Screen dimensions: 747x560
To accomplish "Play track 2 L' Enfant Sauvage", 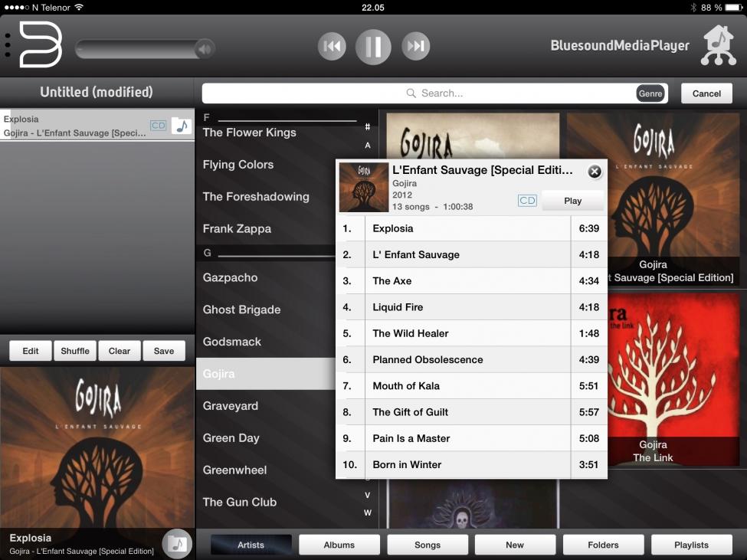I will coord(472,255).
